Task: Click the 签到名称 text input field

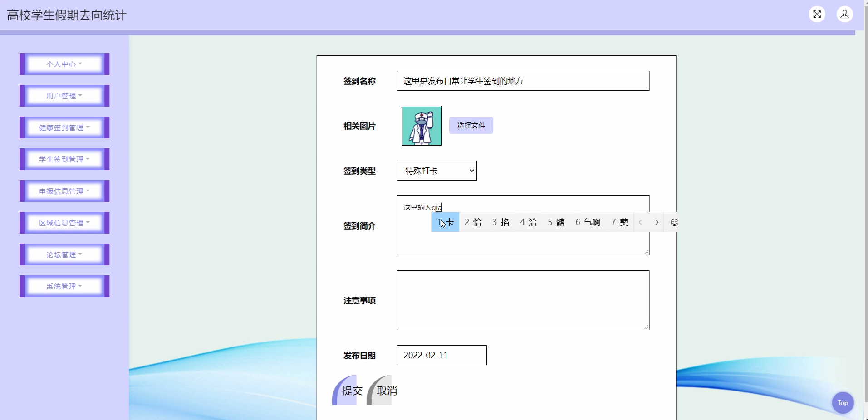Action: click(x=523, y=81)
